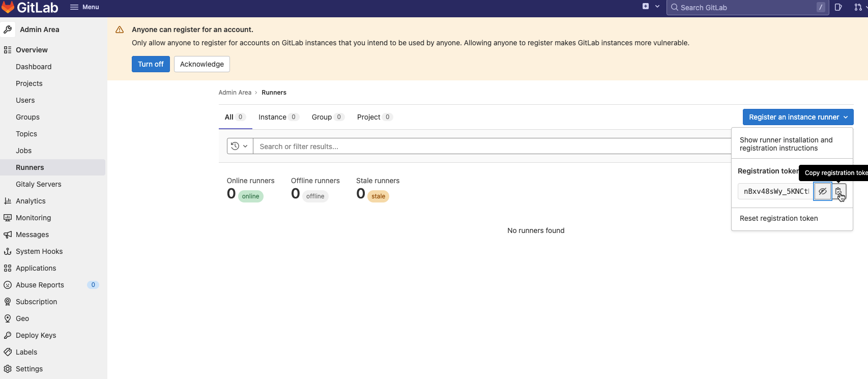Viewport: 868px width, 379px height.
Task: Open the merge requests icon in top bar
Action: click(x=858, y=7)
